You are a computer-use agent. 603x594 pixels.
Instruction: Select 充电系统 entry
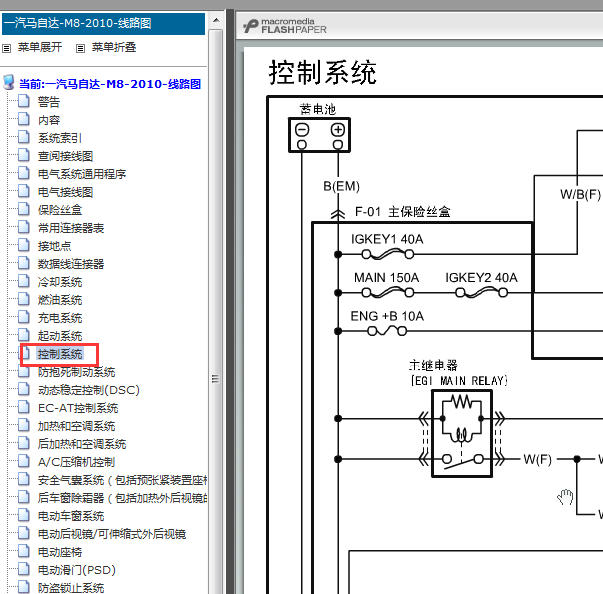pos(60,318)
